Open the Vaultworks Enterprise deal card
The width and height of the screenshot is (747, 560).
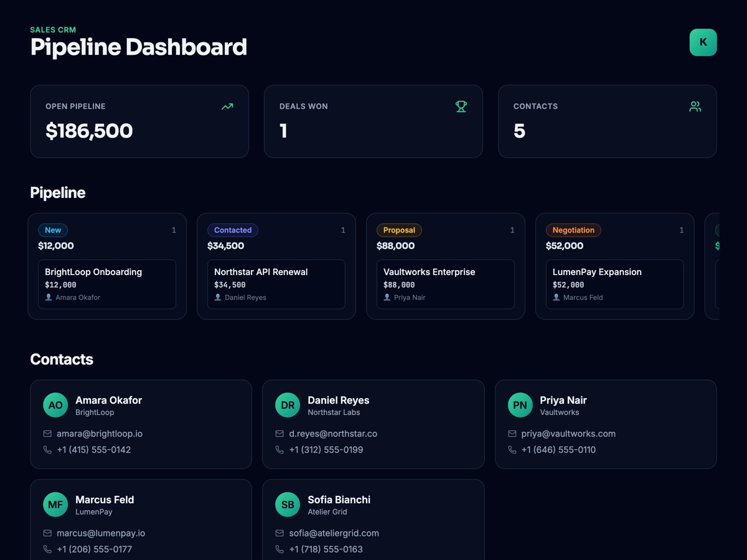(x=446, y=284)
